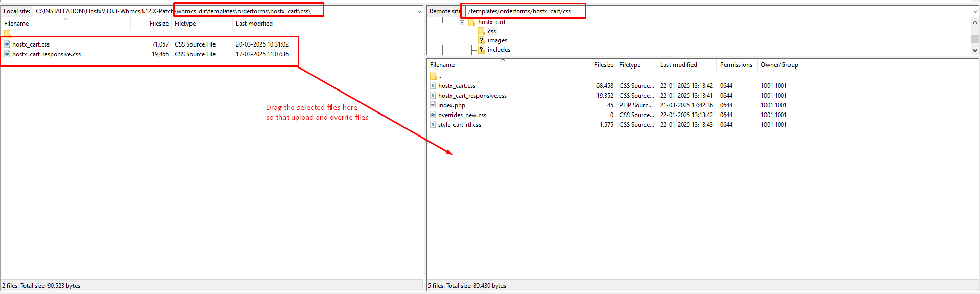
Task: Collapse the hostx_cart folder in remote tree
Action: pos(462,22)
